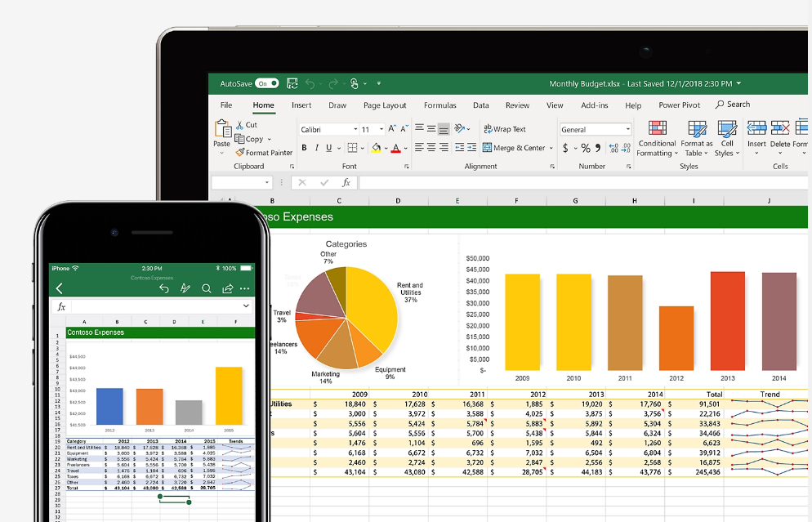This screenshot has height=522, width=812.
Task: Toggle Wrap Text in Alignment group
Action: click(504, 129)
